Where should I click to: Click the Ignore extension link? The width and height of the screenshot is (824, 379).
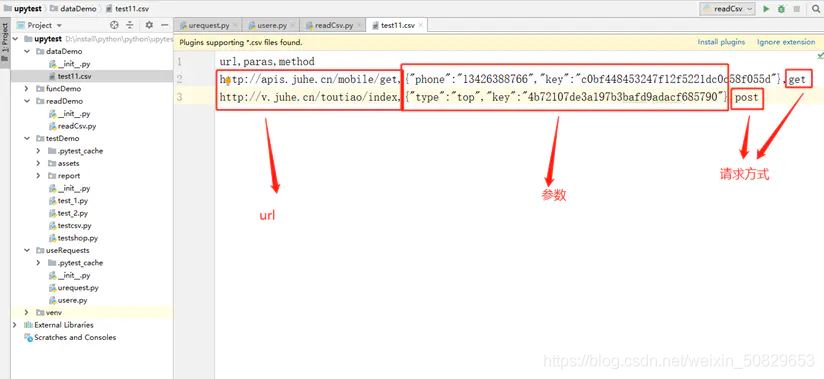click(786, 42)
